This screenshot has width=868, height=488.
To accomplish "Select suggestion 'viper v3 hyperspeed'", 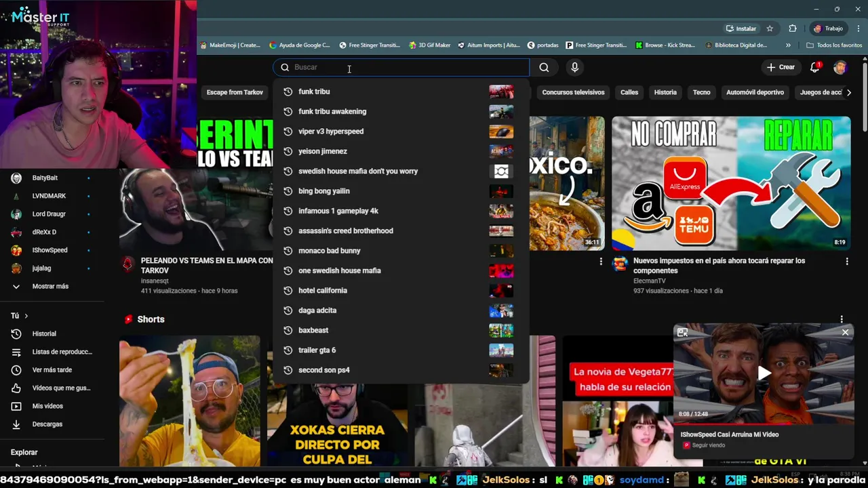I will 400,131.
